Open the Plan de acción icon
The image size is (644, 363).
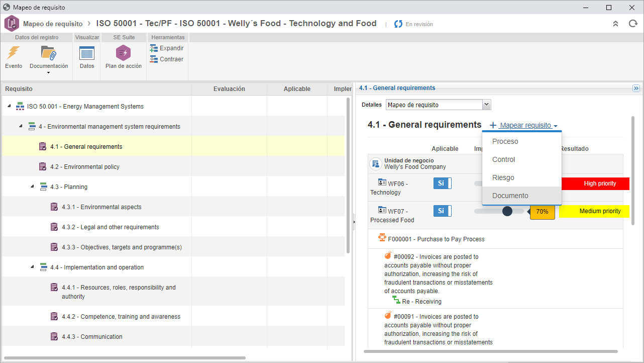123,53
